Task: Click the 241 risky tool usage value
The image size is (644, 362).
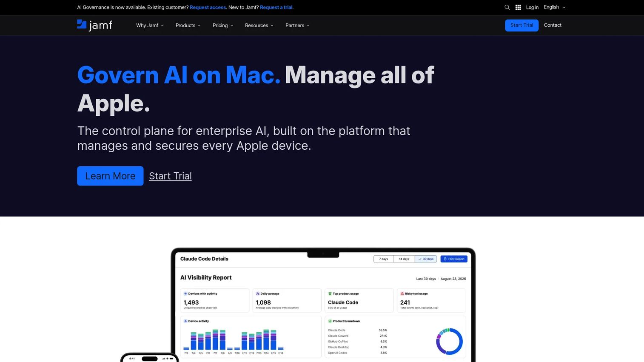Action: pyautogui.click(x=405, y=302)
